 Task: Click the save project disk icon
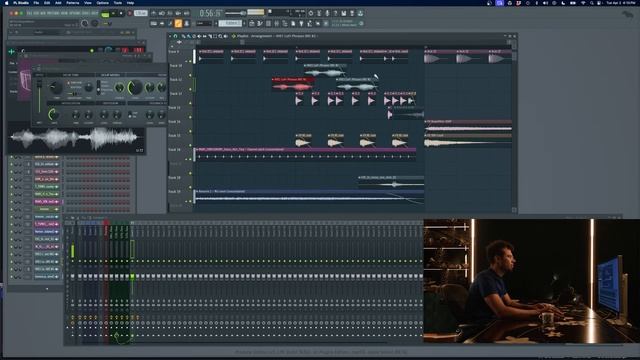tap(344, 13)
